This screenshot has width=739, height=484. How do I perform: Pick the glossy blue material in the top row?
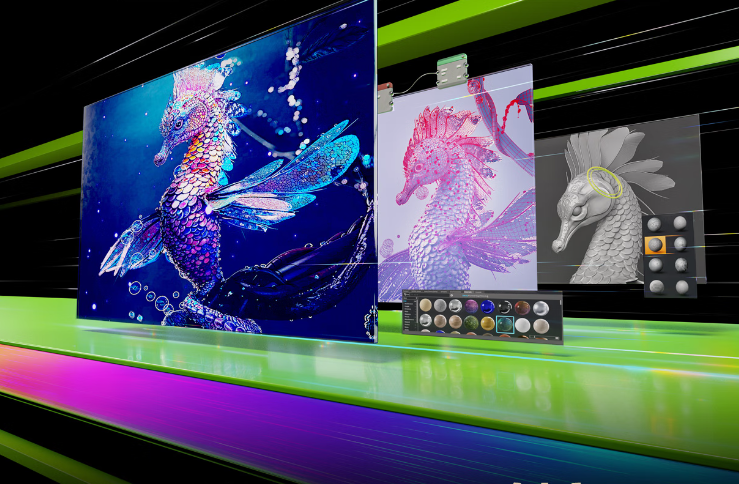488,307
